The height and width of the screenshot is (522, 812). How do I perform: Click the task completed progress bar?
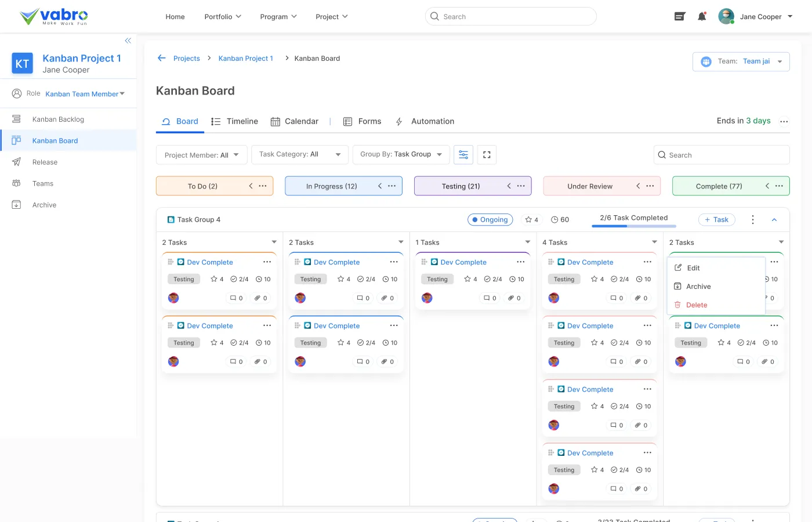633,226
